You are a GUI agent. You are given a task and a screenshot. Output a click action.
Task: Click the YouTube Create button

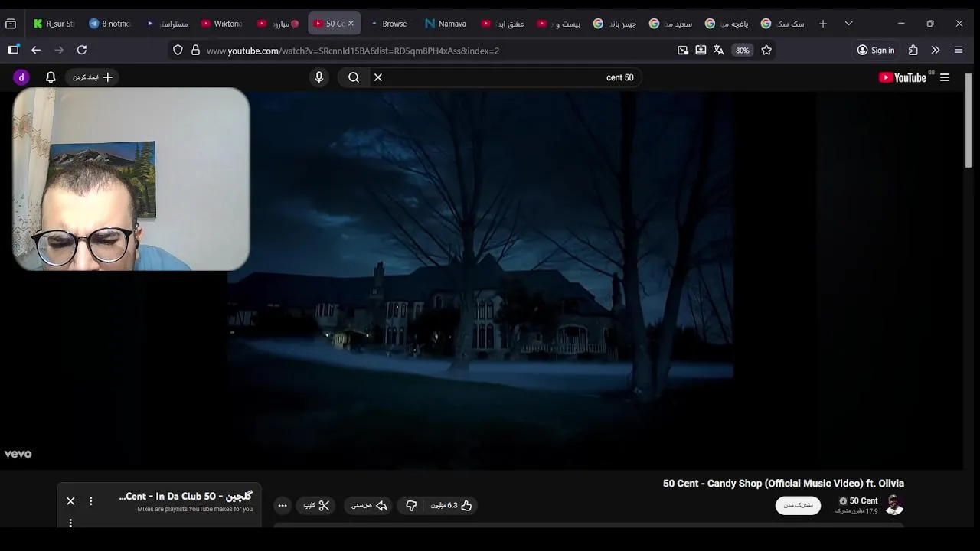pyautogui.click(x=92, y=77)
